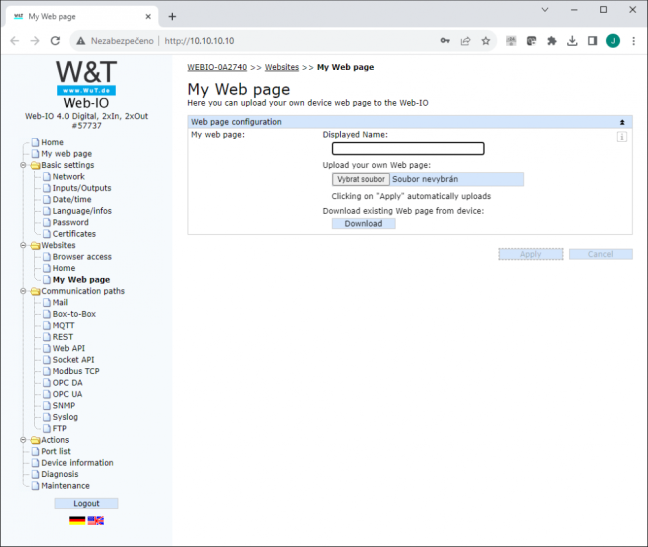648x547 pixels.
Task: Open top-level Home in the tree
Action: (x=52, y=142)
